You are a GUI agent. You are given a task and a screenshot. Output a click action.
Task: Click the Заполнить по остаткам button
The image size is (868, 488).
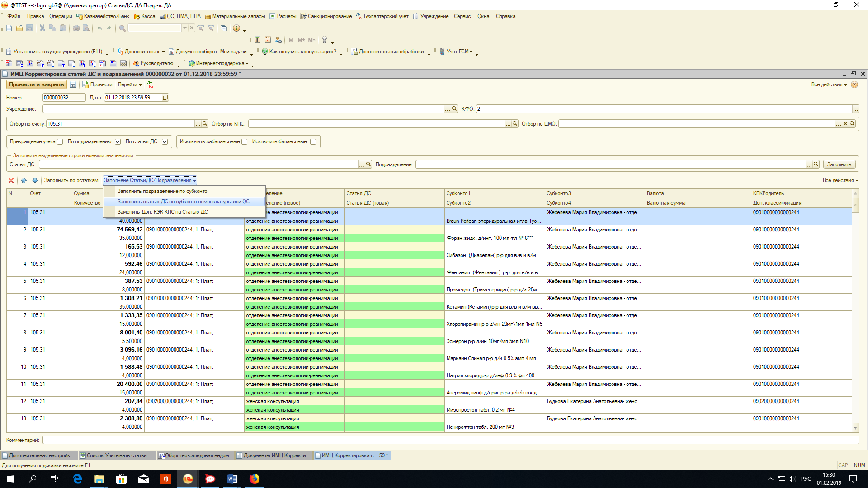click(x=71, y=180)
